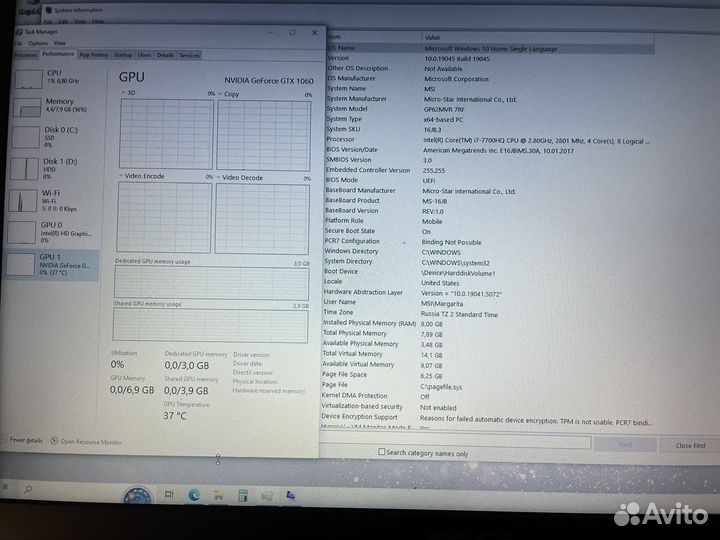The height and width of the screenshot is (540, 720).
Task: Tick Search category names only checkbox
Action: point(382,452)
